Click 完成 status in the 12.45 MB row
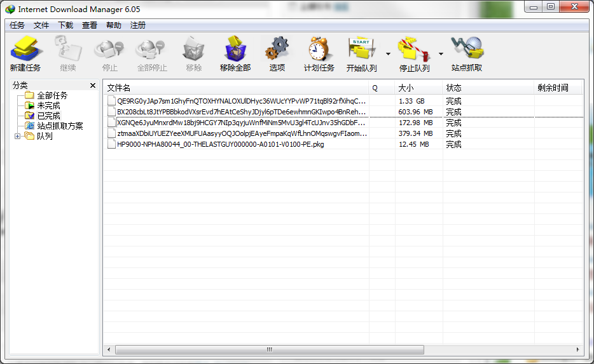594x364 pixels. tap(453, 144)
